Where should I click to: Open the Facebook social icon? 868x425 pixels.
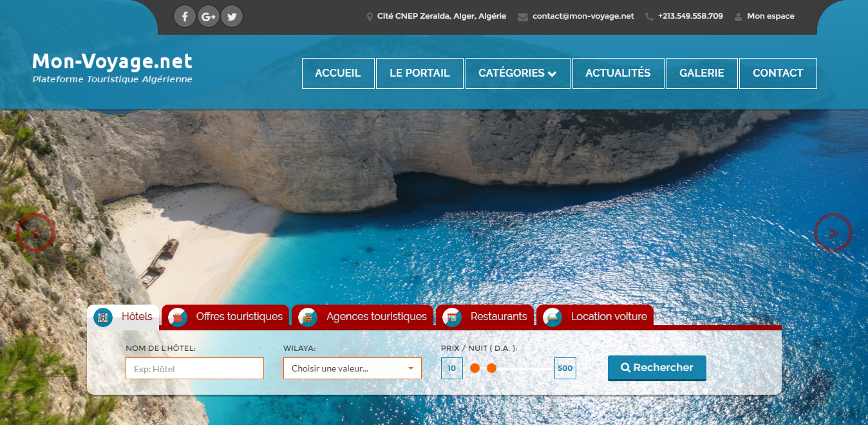pyautogui.click(x=185, y=17)
